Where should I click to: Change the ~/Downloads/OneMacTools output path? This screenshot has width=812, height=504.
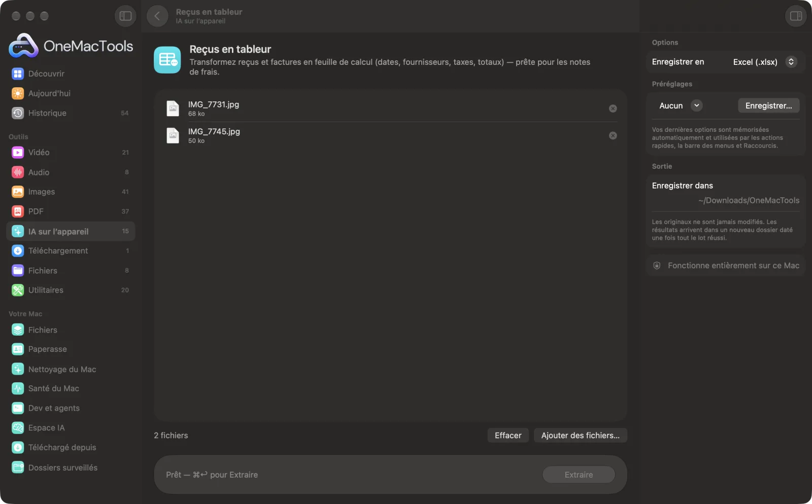pos(749,201)
